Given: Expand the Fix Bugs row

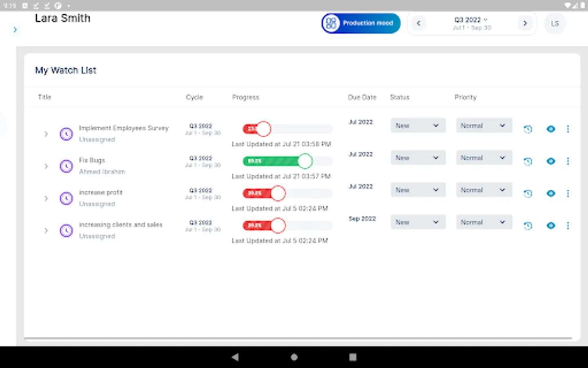Looking at the screenshot, I should [46, 166].
